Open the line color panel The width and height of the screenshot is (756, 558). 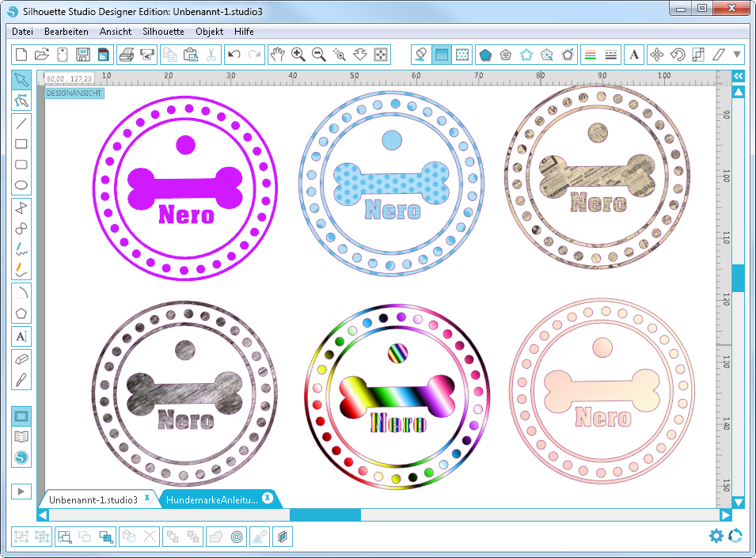coord(590,55)
